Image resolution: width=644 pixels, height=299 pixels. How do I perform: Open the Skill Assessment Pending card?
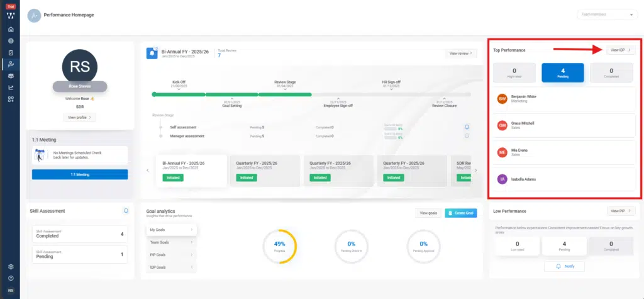pyautogui.click(x=80, y=254)
